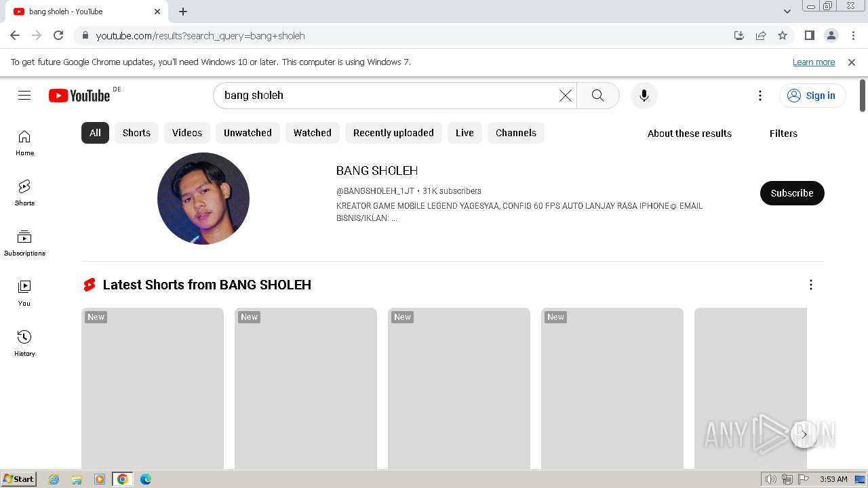Click the YouTube search input field
The image size is (868, 488).
[387, 96]
